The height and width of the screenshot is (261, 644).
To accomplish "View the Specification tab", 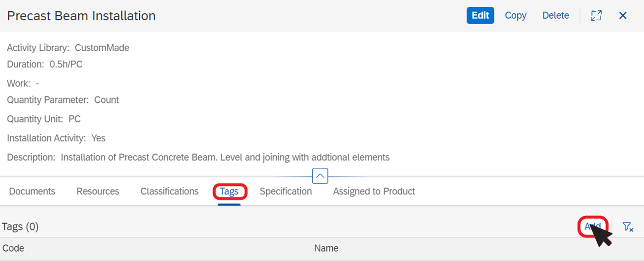I will click(x=286, y=191).
